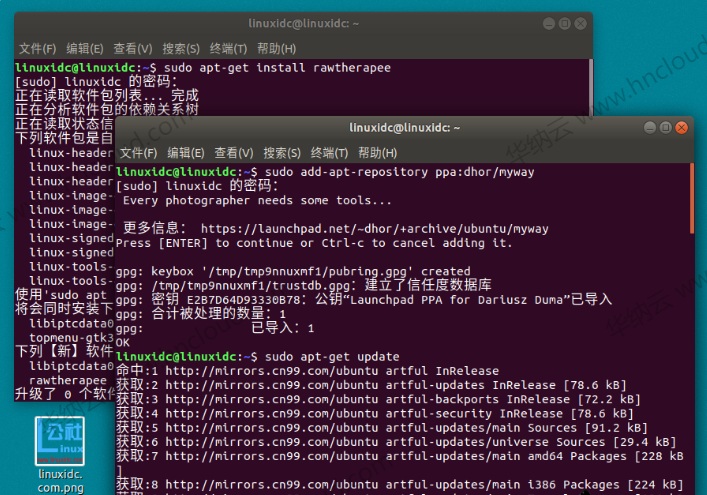Select the linuxidc.com.png desktop icon
Screen dimensions: 707x495
(60, 441)
